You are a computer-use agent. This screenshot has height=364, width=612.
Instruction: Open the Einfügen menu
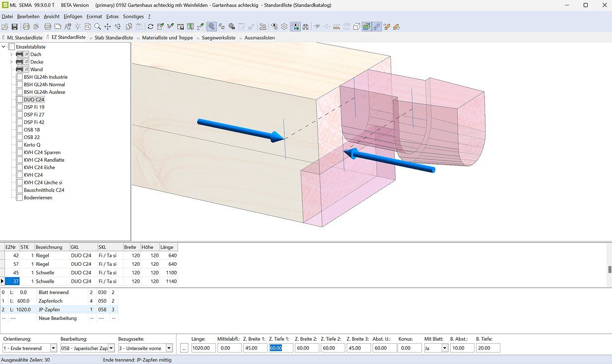point(73,16)
